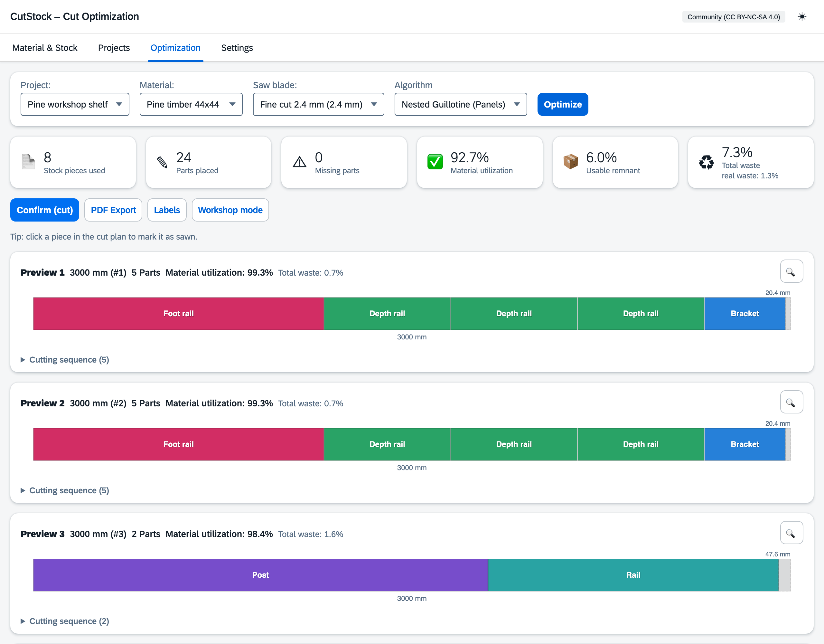Image resolution: width=824 pixels, height=644 pixels.
Task: Click the Preview 3 magnifier zoom icon
Action: [791, 533]
